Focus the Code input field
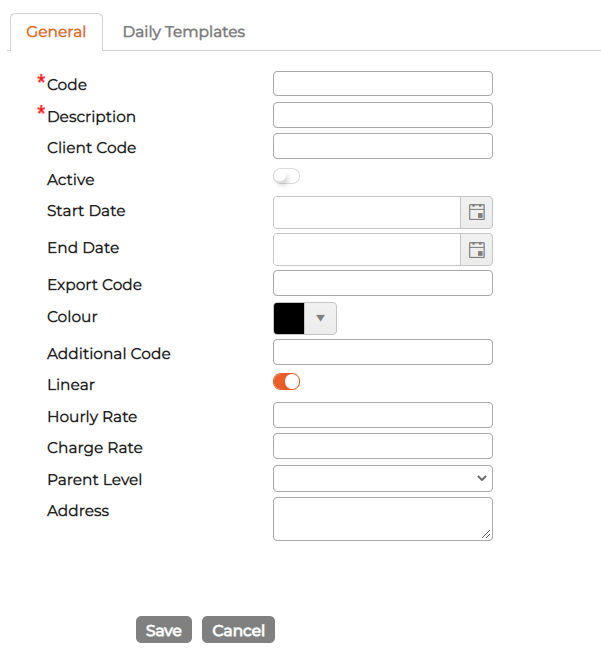 [x=383, y=84]
